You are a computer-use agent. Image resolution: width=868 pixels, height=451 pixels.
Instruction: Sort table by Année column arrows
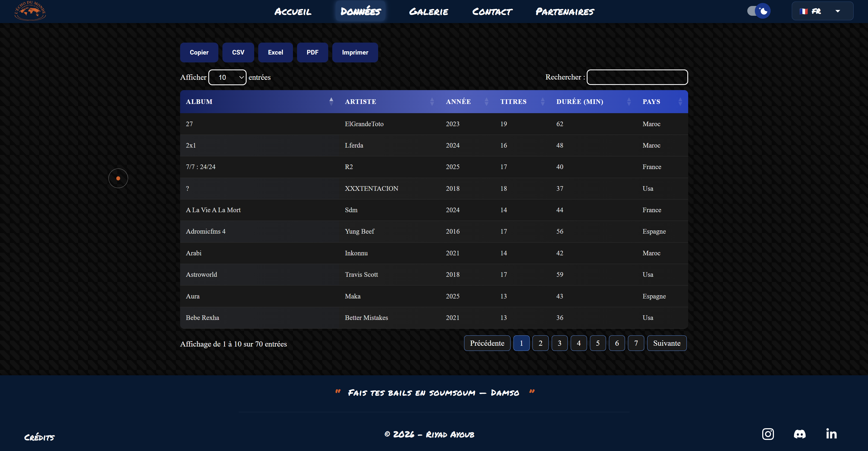[486, 101]
